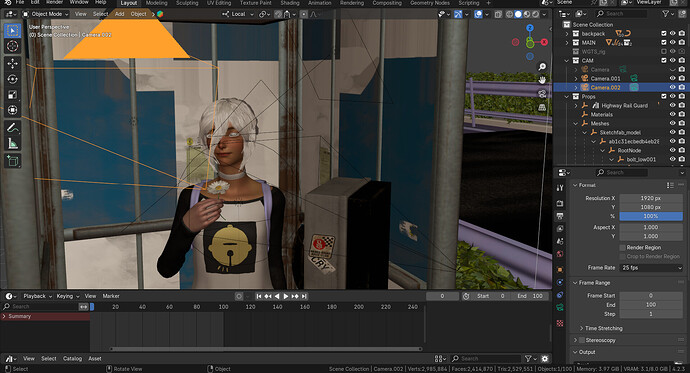The height and width of the screenshot is (373, 690).
Task: Choose the Rotate tool
Action: click(12, 79)
